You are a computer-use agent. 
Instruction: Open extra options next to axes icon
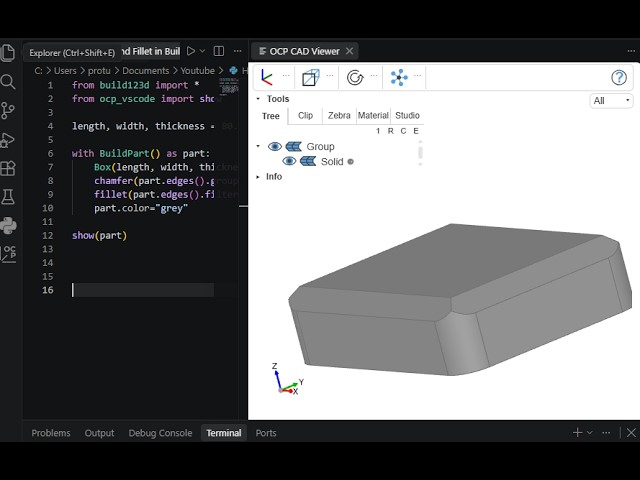pos(286,76)
